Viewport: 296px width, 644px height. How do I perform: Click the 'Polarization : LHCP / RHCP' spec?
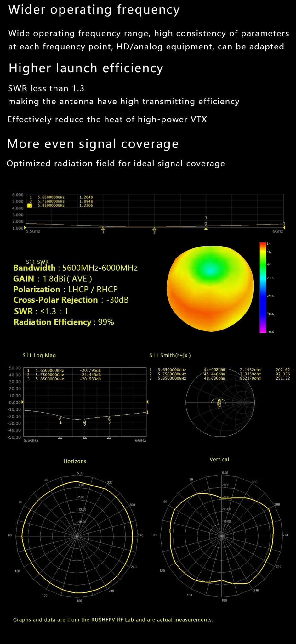point(65,290)
